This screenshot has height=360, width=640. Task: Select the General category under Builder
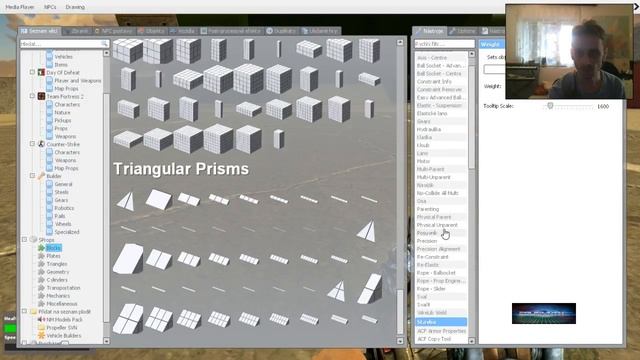point(63,184)
